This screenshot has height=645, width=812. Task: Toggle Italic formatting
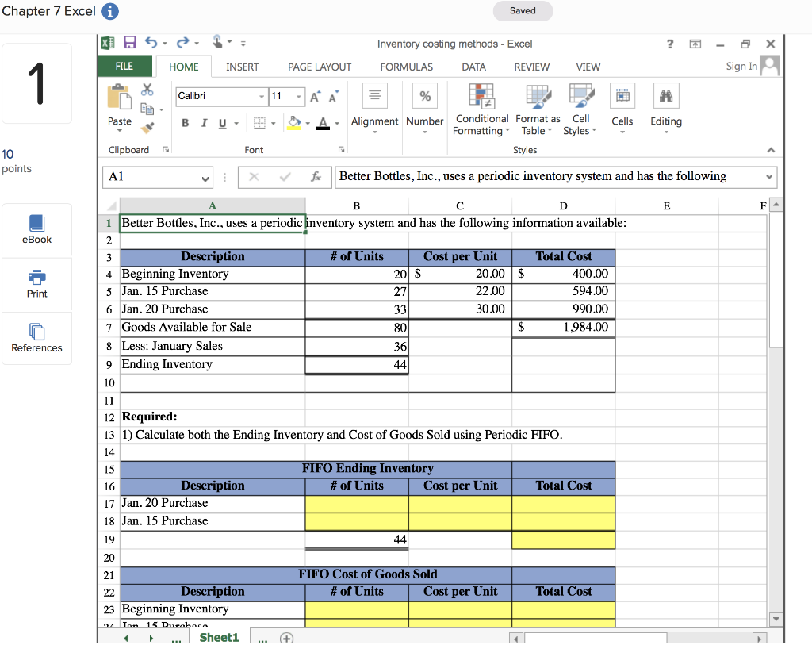coord(204,123)
